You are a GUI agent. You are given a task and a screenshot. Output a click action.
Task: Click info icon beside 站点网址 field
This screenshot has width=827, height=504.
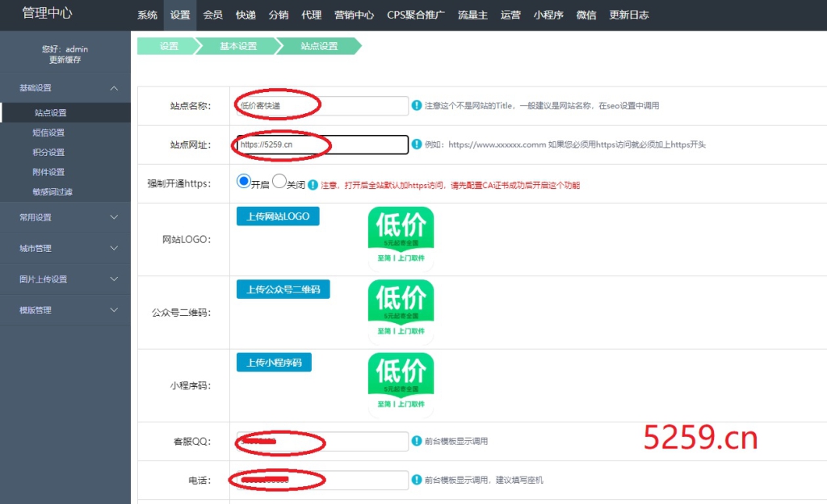[416, 144]
